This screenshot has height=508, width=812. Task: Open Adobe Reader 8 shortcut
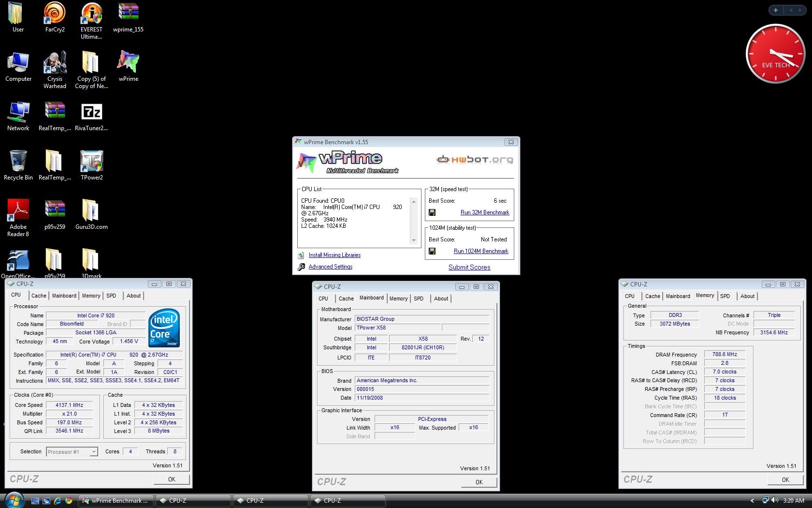click(18, 218)
